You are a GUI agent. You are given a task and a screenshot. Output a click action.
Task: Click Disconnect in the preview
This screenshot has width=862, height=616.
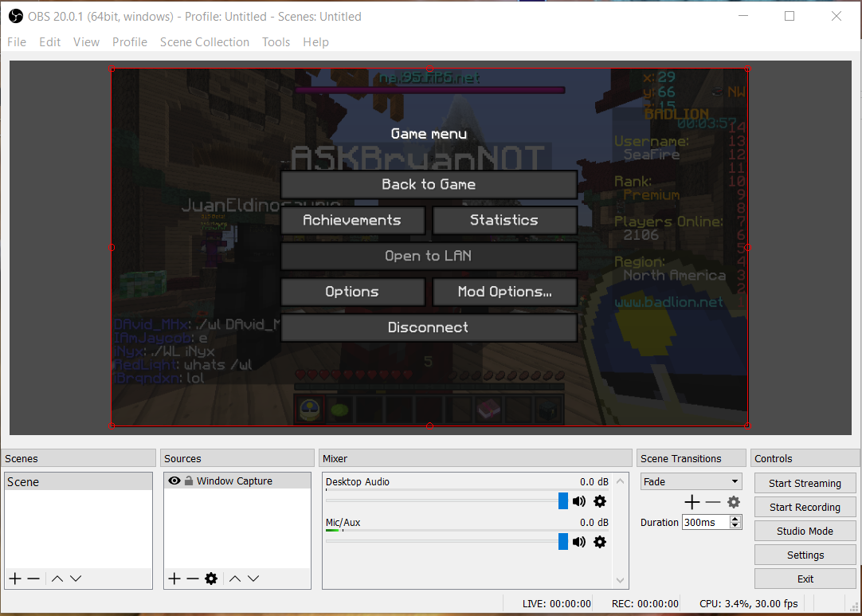[x=429, y=328]
